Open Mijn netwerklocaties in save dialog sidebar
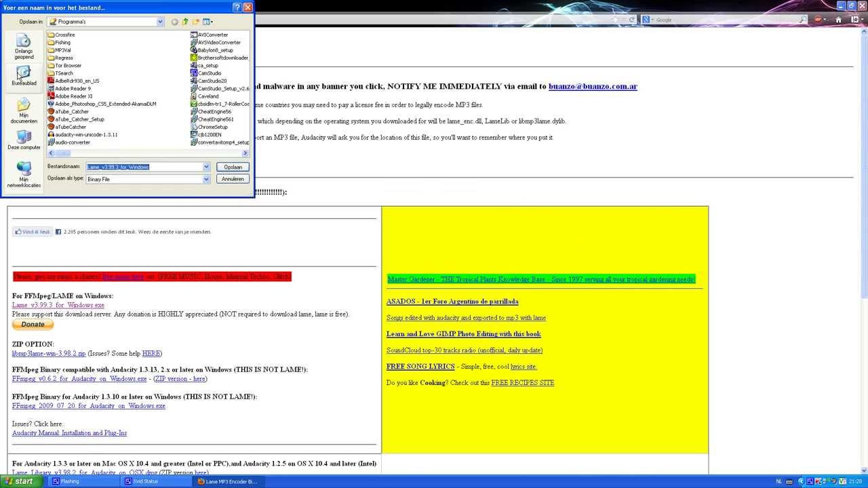Image resolution: width=868 pixels, height=488 pixels. tap(24, 175)
